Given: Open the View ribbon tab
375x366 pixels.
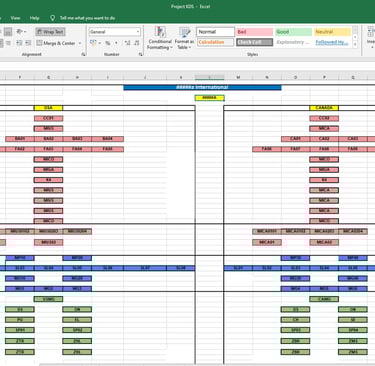Looking at the screenshot, I should pos(15,18).
